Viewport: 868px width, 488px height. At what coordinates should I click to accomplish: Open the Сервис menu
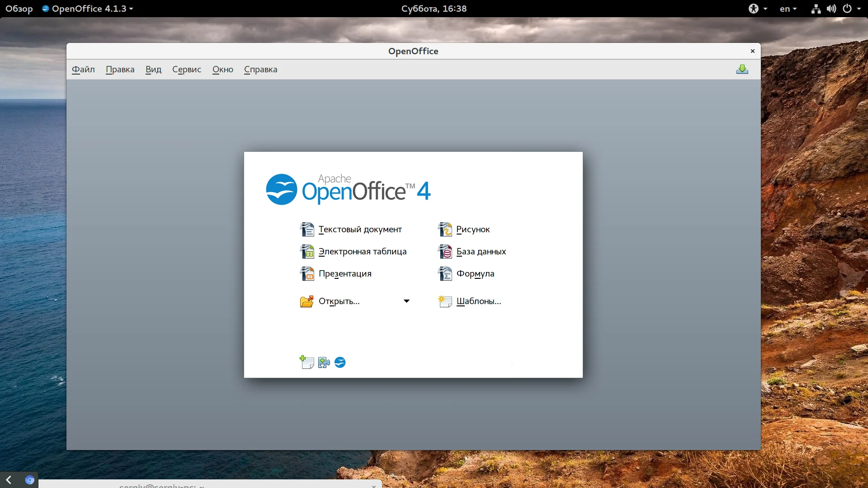[x=186, y=70]
